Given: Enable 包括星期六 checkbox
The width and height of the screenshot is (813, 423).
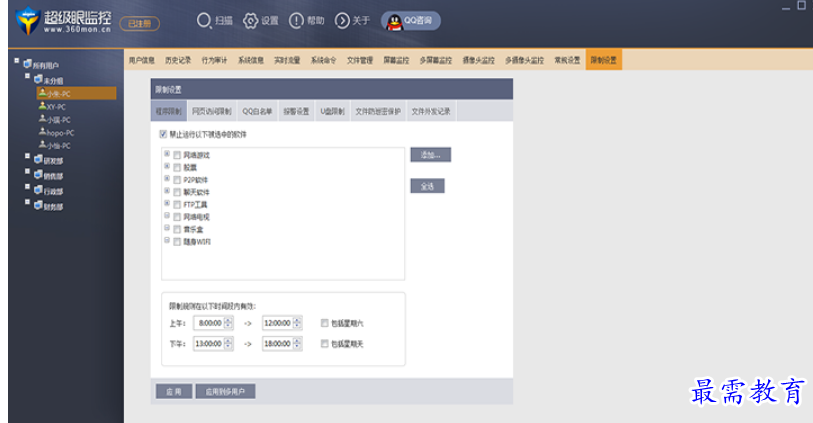Looking at the screenshot, I should (325, 323).
